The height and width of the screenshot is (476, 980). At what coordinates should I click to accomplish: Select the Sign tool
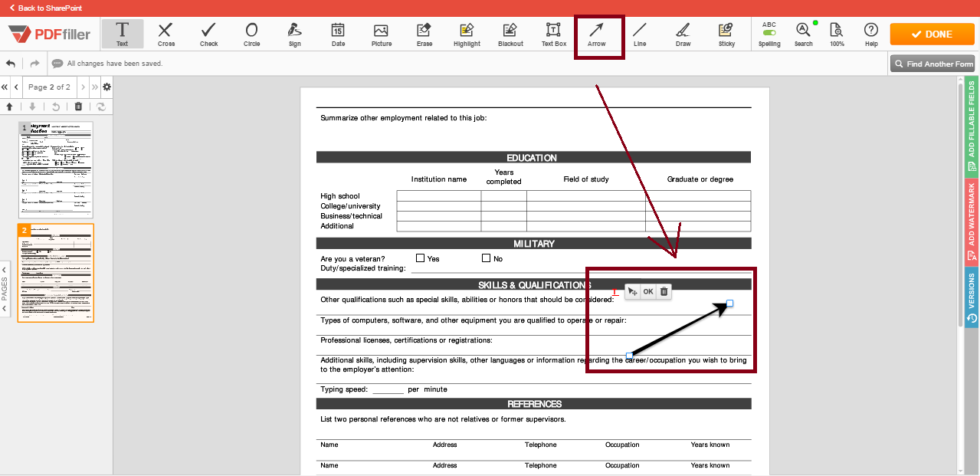click(x=295, y=34)
